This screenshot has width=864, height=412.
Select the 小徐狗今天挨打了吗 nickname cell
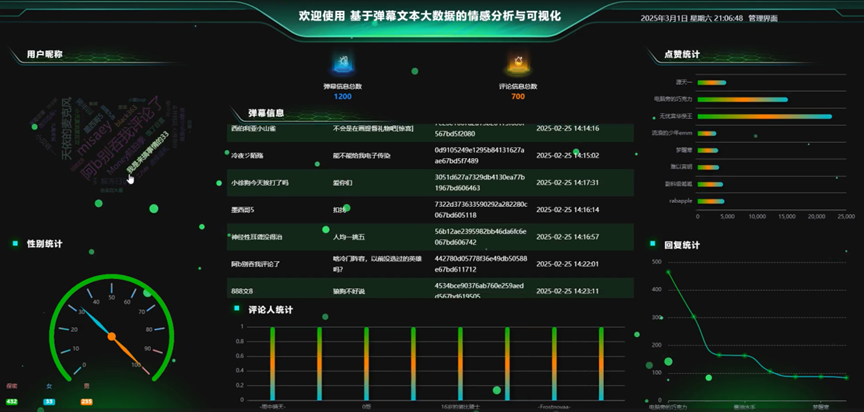pos(260,183)
